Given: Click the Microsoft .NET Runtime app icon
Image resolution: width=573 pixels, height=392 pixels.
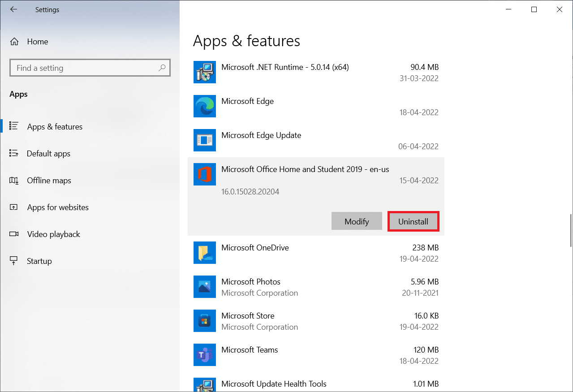Looking at the screenshot, I should click(x=205, y=73).
